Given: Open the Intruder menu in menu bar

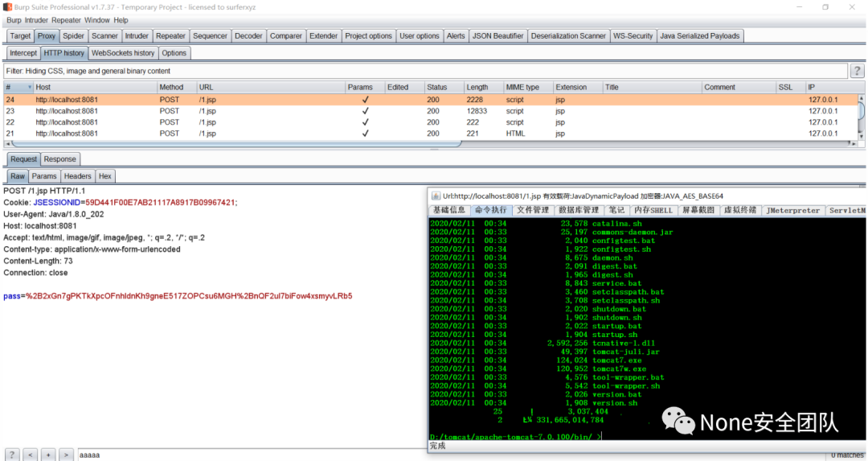Looking at the screenshot, I should (x=36, y=20).
